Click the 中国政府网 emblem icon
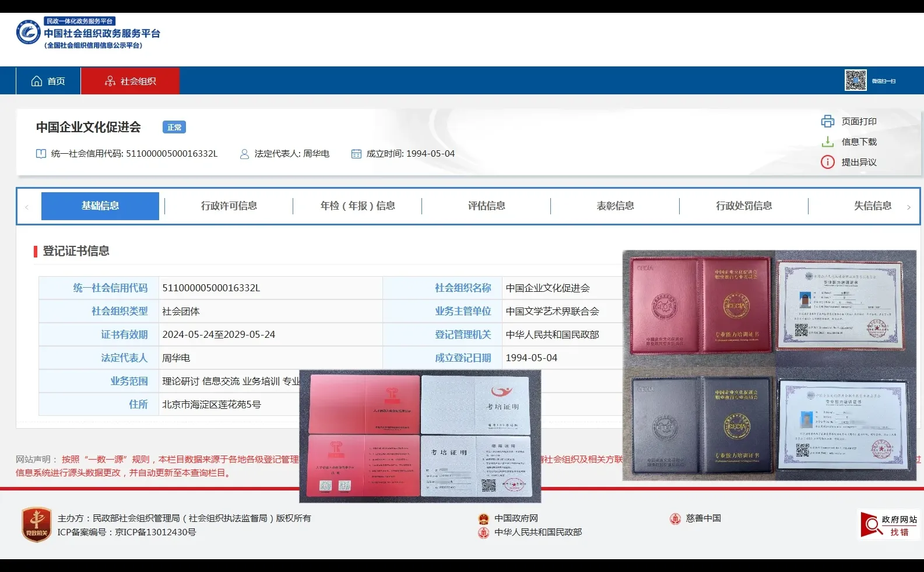 coord(483,518)
